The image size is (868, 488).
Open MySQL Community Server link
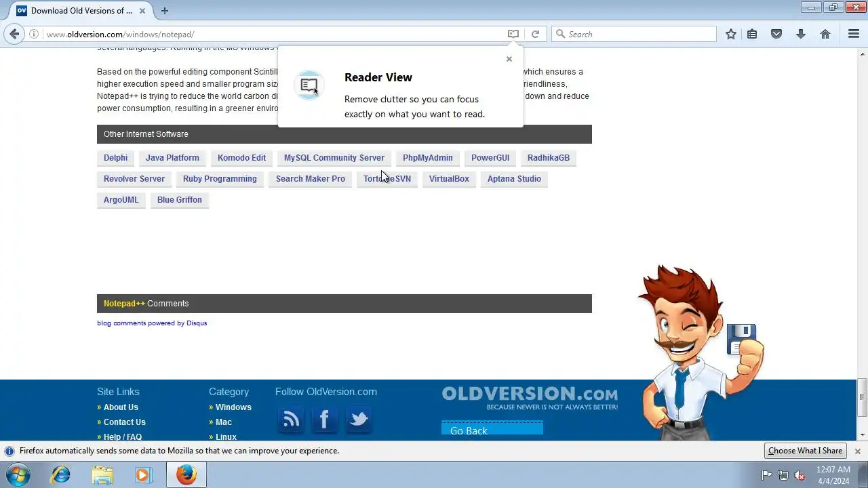point(334,158)
